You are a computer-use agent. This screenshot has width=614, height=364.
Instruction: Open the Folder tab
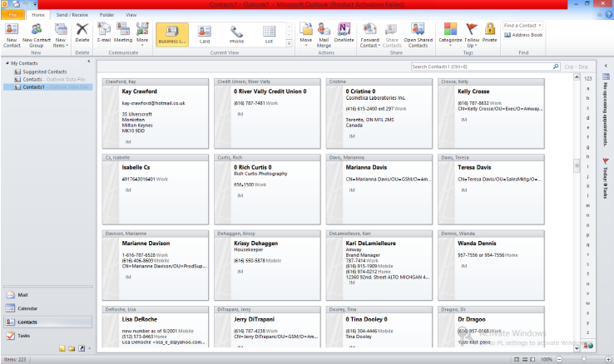(x=106, y=15)
